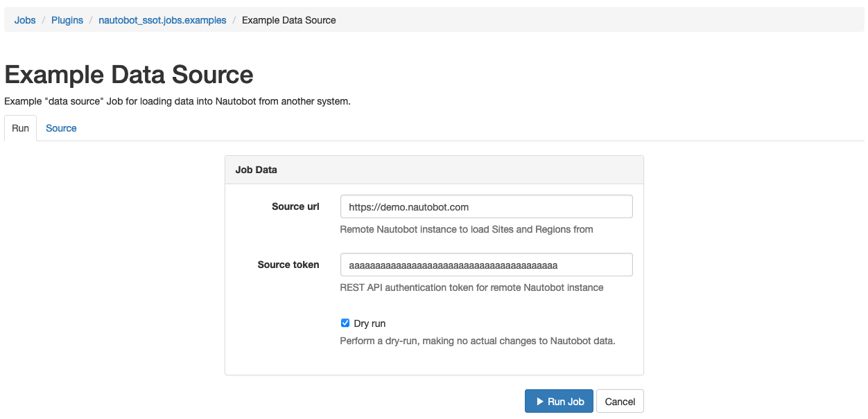Click the Source url field label
The width and height of the screenshot is (868, 419).
point(295,206)
